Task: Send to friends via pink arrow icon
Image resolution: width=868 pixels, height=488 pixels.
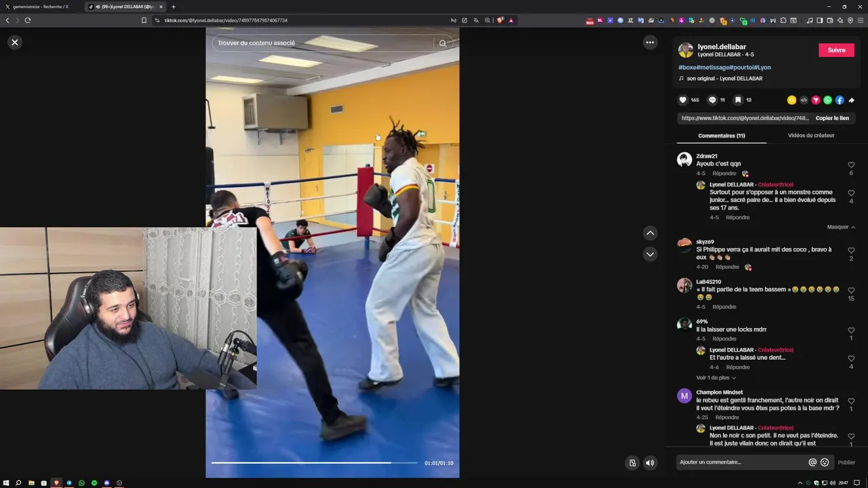Action: (x=816, y=100)
